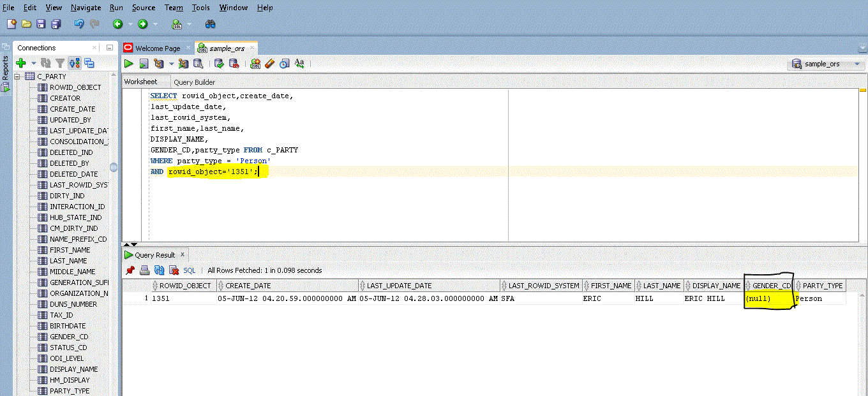Click the Clear eraser icon

(x=269, y=63)
